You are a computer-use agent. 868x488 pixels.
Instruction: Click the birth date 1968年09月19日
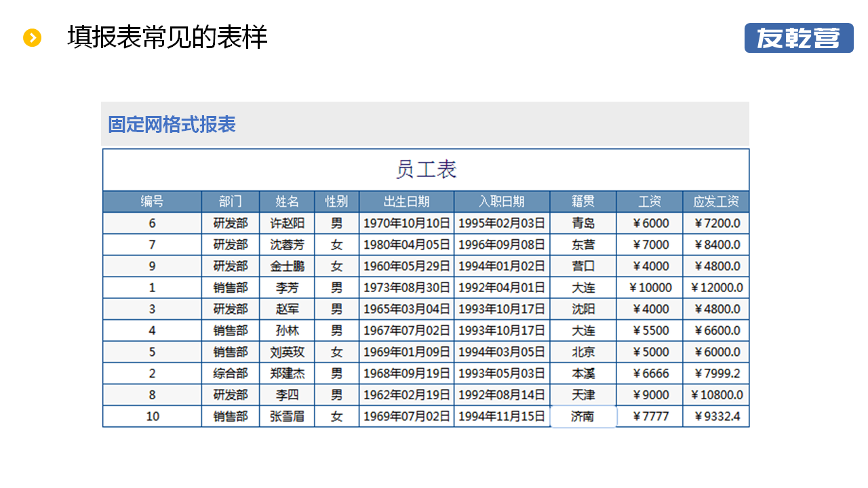pos(407,373)
